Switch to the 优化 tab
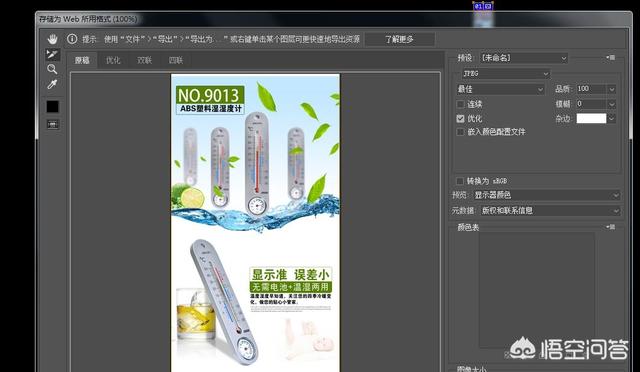Viewport: 640px width, 372px height. (113, 60)
